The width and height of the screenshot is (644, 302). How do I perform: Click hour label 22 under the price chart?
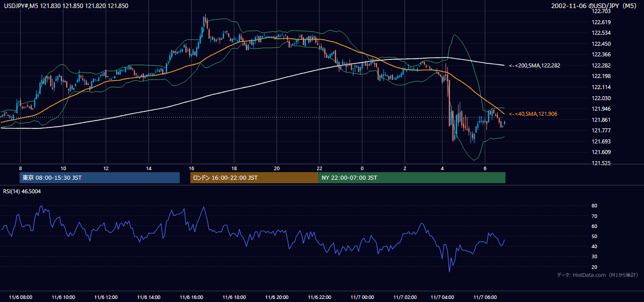319,168
